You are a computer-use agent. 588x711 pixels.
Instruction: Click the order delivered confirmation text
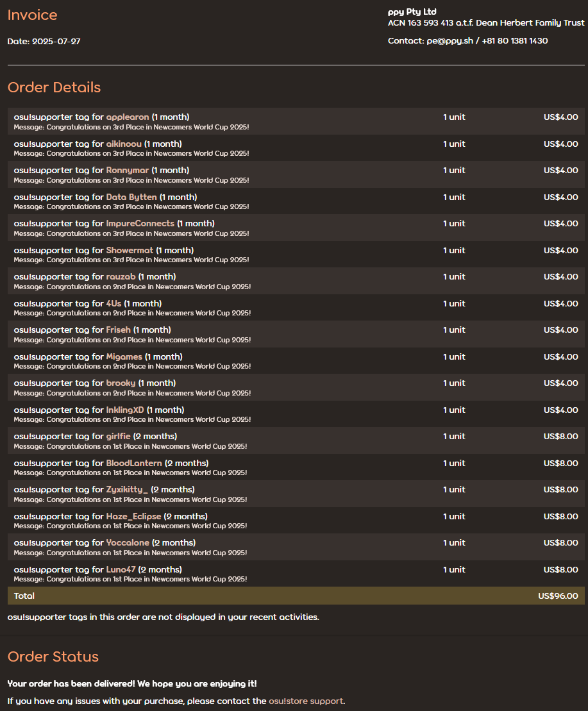click(x=132, y=683)
